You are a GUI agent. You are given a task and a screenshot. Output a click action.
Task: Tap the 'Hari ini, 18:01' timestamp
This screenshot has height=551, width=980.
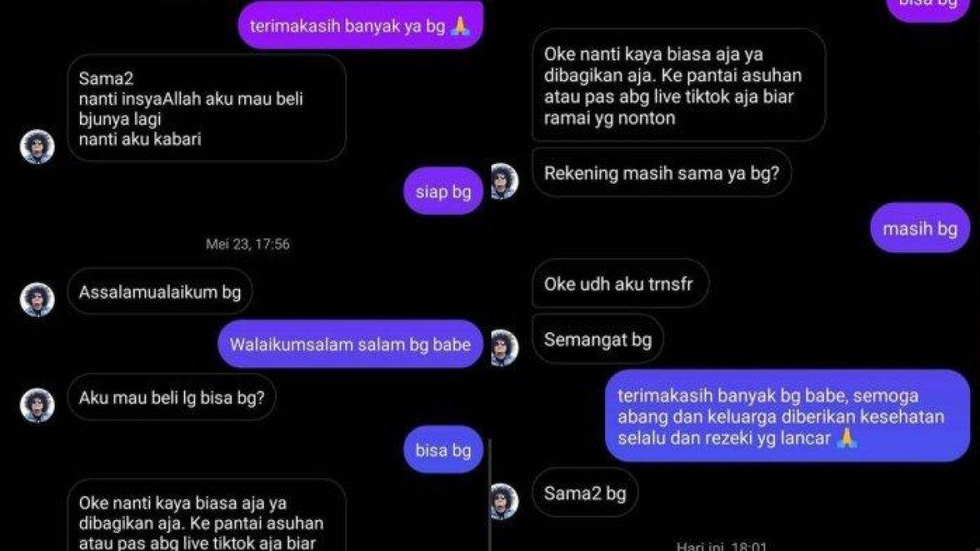point(722,546)
